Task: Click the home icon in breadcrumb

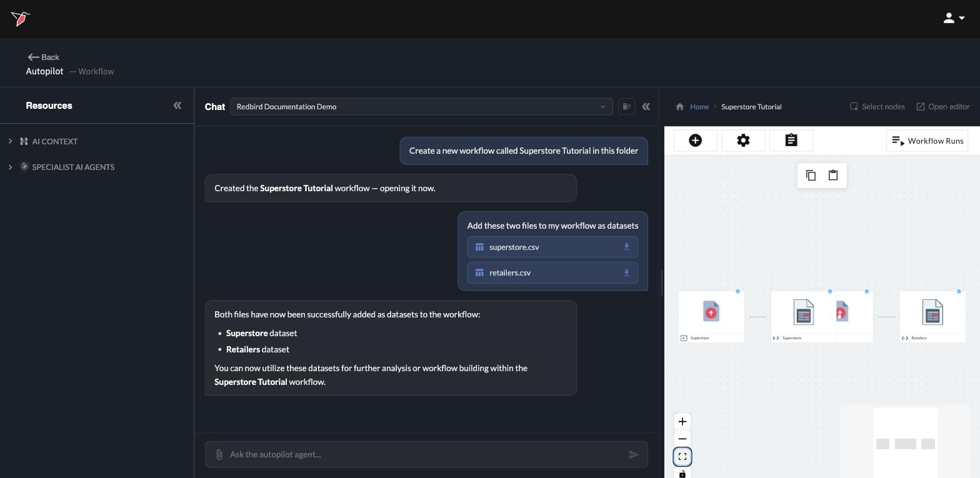Action: pos(679,106)
